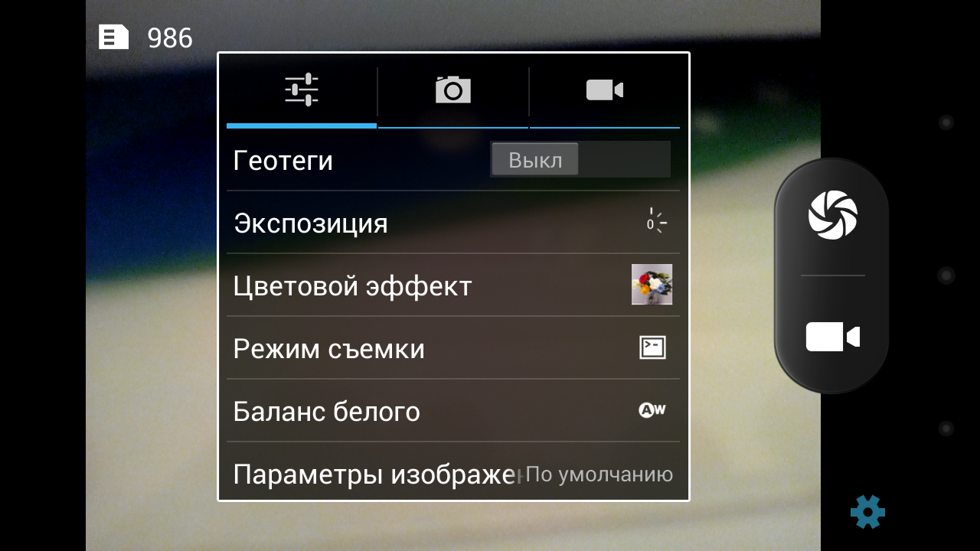Switch to the photo camera settings tab
The width and height of the screenshot is (980, 551).
coord(453,90)
